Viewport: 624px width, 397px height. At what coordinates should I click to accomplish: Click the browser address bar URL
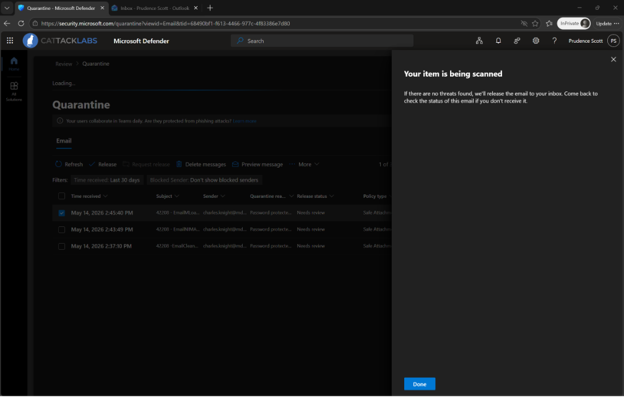[x=165, y=23]
